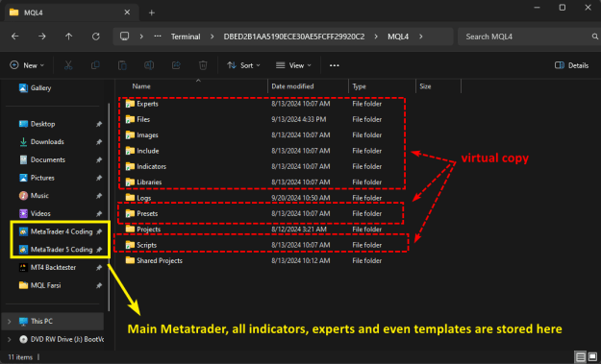Go back with the Back arrow
Viewport: 601px width, 364px height.
(15, 36)
